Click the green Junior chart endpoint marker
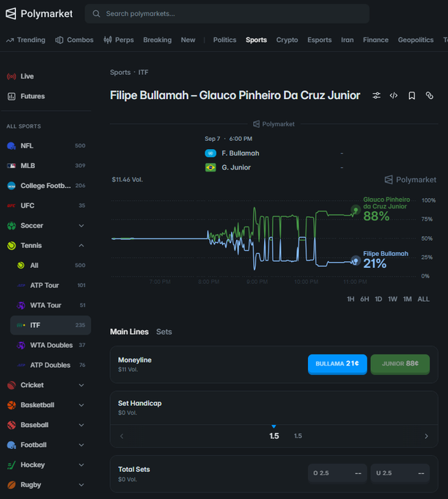The width and height of the screenshot is (448, 499). pos(356,210)
